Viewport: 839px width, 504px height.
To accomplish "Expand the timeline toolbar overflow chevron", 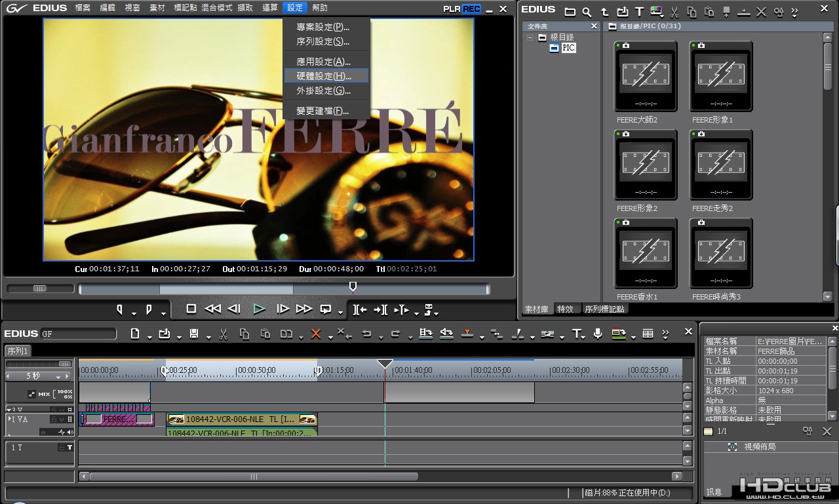I will (667, 334).
